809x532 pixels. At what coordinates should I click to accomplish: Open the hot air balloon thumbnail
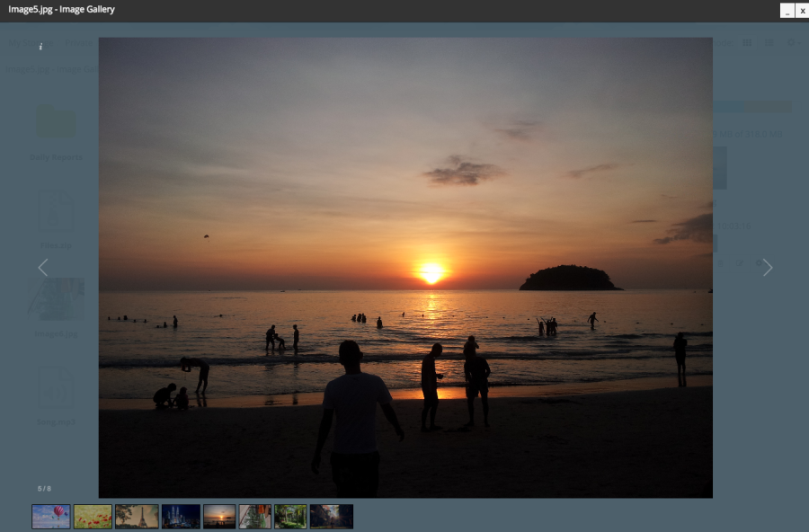50,516
